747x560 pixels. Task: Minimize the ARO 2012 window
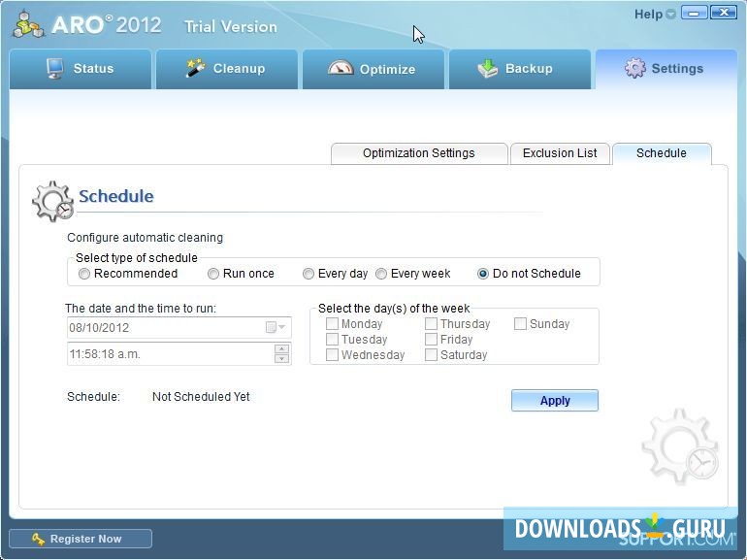pyautogui.click(x=694, y=13)
